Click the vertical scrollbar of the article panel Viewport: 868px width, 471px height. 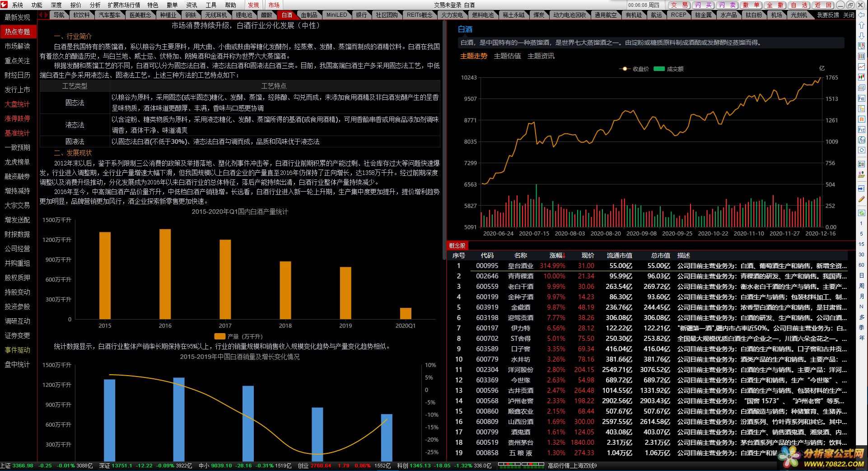coord(444,140)
